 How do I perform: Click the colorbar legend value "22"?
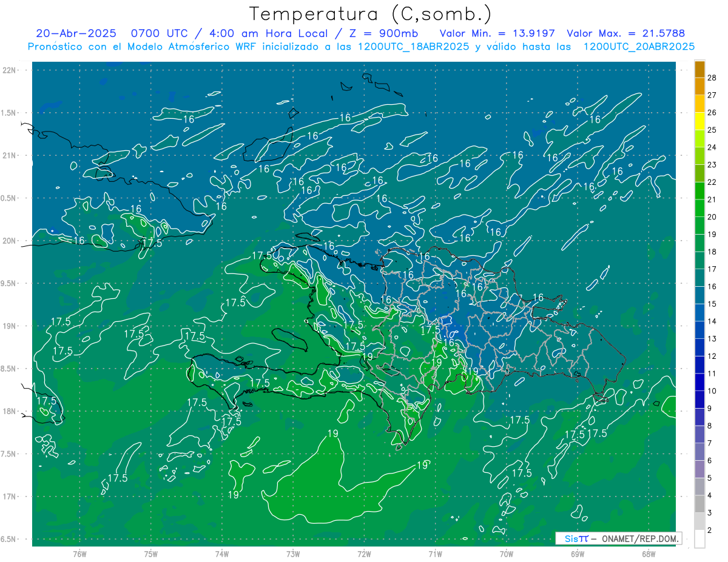(x=712, y=182)
